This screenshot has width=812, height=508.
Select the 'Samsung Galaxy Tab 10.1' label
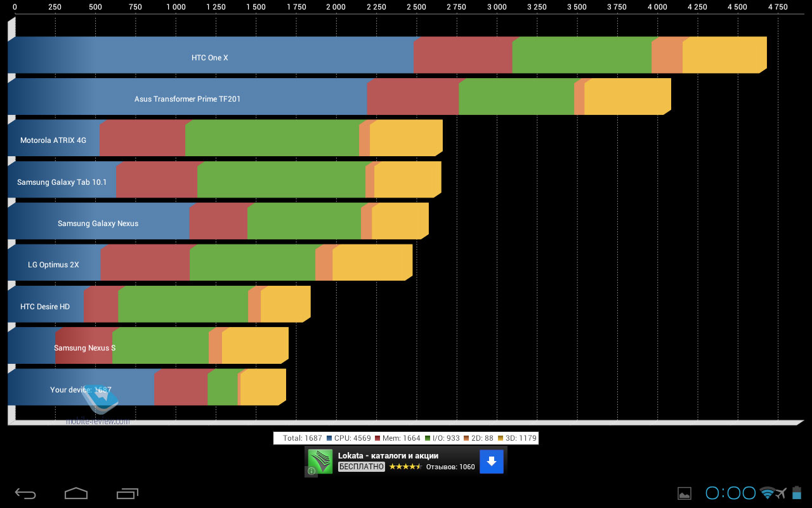pyautogui.click(x=62, y=182)
